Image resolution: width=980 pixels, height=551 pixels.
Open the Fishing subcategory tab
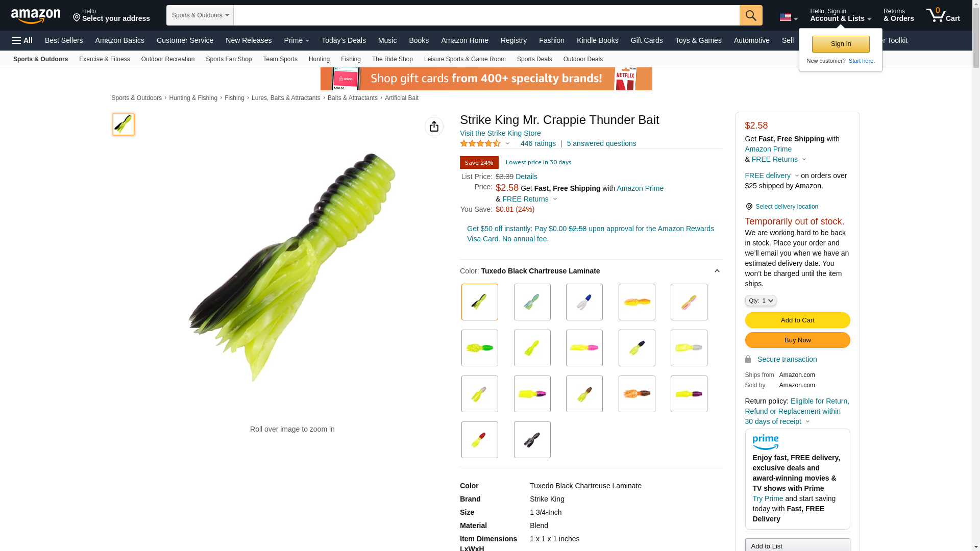[x=351, y=59]
